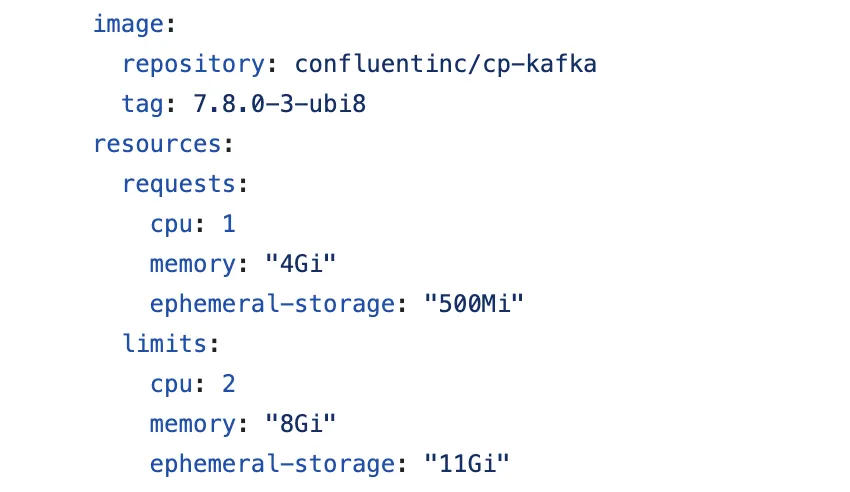Viewport: 850px width, 492px height.
Task: Click the "repository" key
Action: [191, 64]
